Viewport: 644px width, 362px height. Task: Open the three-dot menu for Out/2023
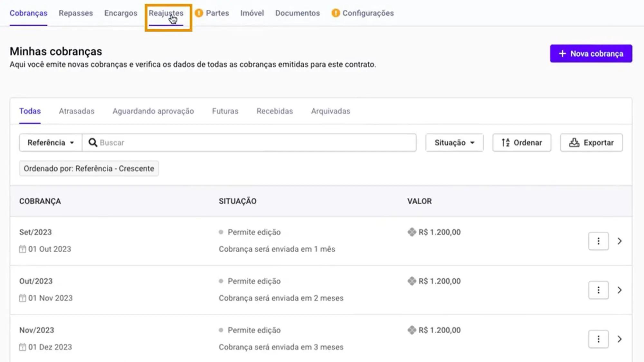pyautogui.click(x=598, y=290)
